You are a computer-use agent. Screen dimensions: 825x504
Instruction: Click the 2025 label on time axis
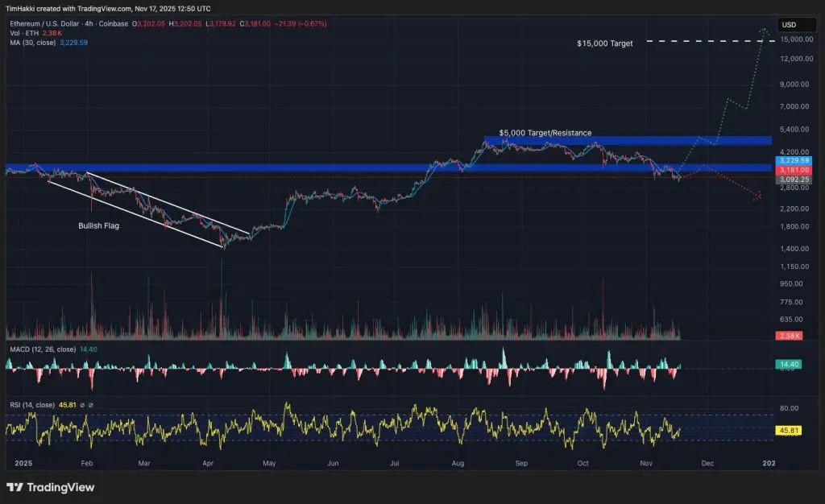pyautogui.click(x=23, y=463)
